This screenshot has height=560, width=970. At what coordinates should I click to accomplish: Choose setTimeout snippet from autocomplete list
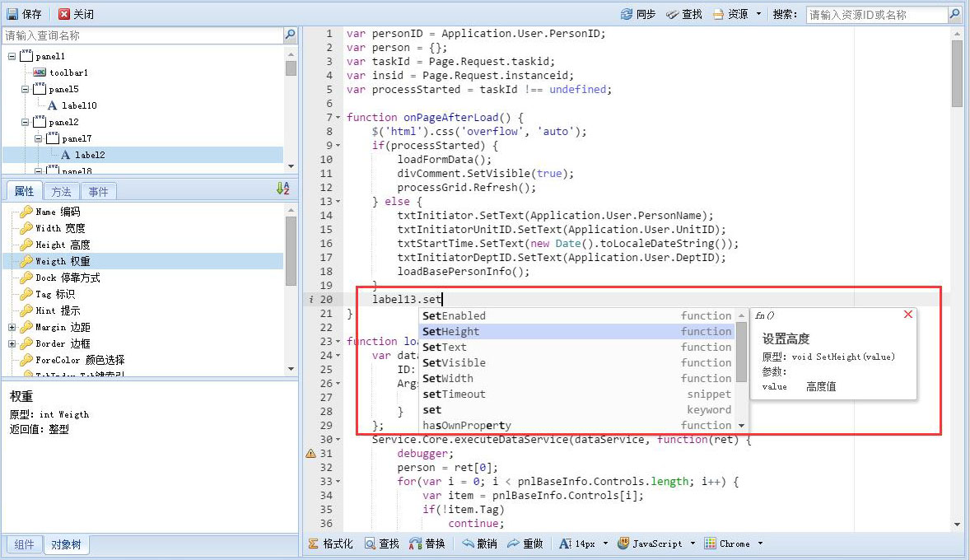pyautogui.click(x=576, y=394)
